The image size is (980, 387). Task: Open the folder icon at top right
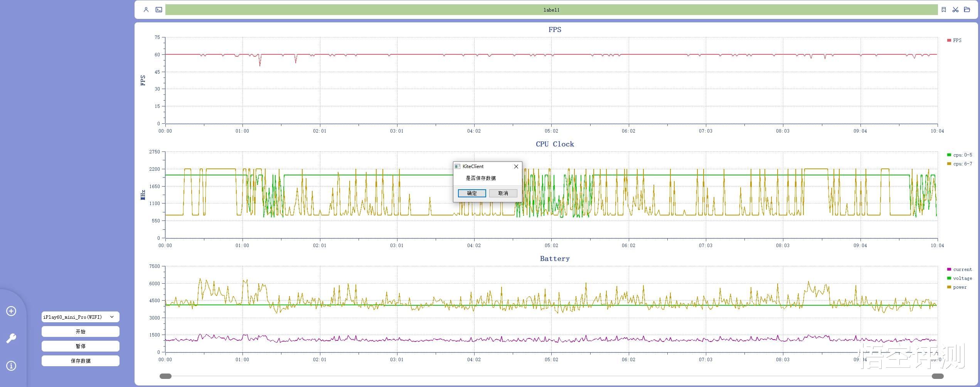pyautogui.click(x=967, y=10)
